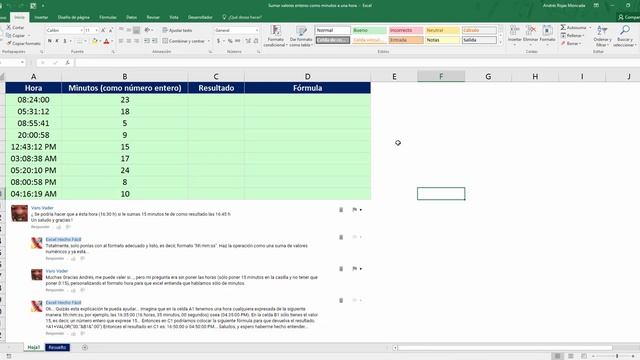Click decrease indent icon
The width and height of the screenshot is (640, 360).
click(x=147, y=41)
